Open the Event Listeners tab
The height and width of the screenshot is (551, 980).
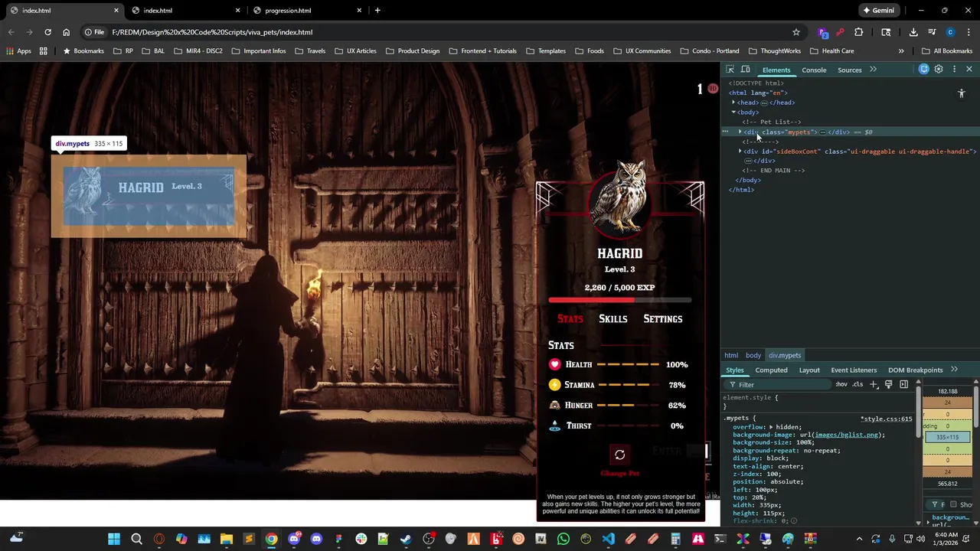[x=854, y=370]
